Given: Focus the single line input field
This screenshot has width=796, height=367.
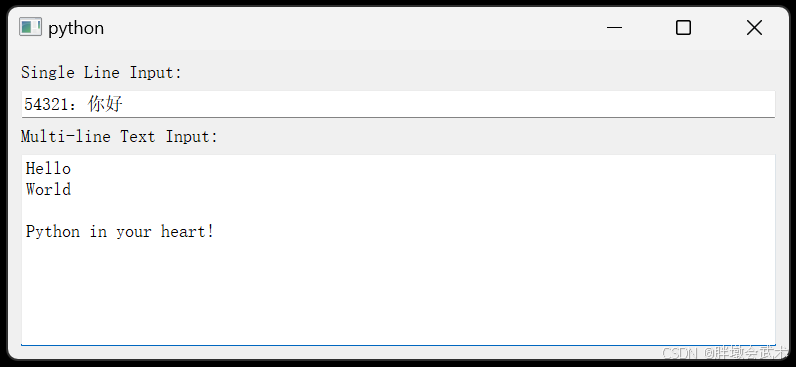Looking at the screenshot, I should (x=398, y=104).
